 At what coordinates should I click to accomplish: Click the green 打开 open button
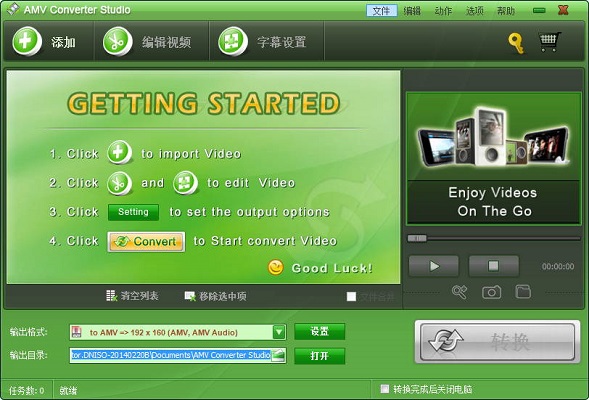point(319,356)
